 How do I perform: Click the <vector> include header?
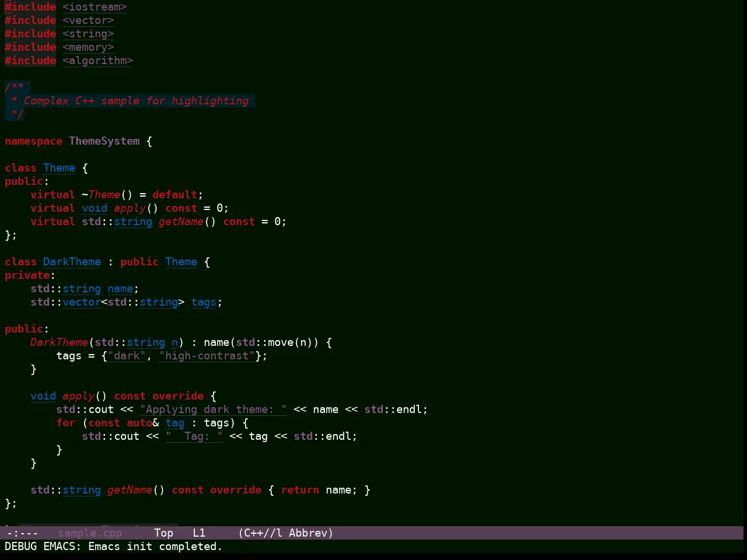click(x=88, y=20)
